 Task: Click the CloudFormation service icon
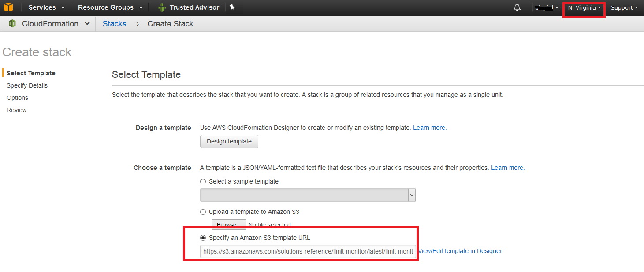12,24
